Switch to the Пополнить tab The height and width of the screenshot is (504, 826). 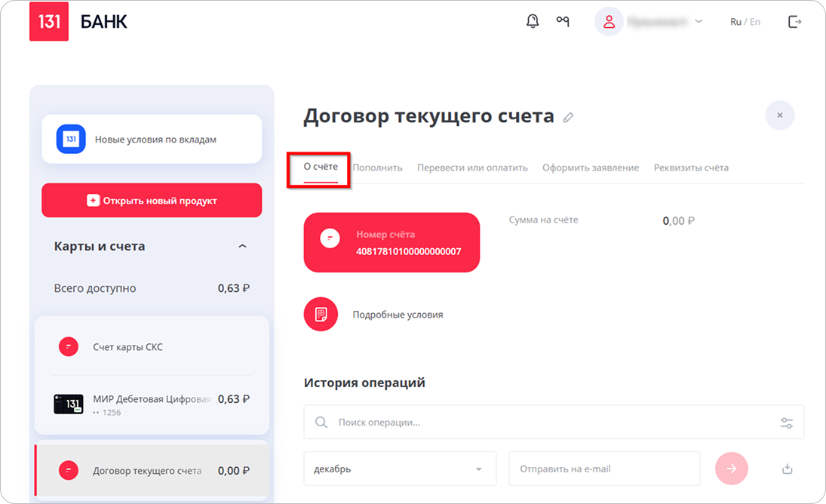[x=377, y=167]
